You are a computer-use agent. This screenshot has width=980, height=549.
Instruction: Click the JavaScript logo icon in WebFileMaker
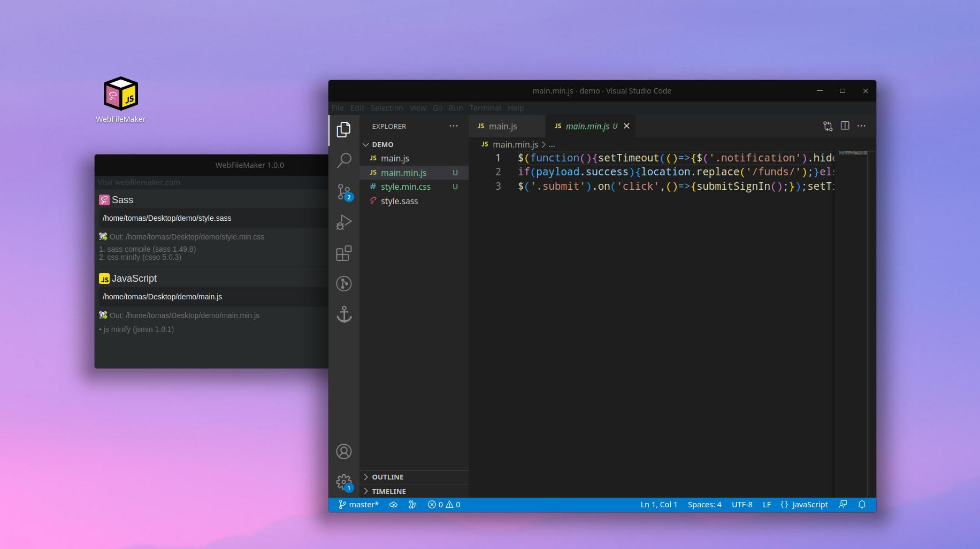pos(104,279)
